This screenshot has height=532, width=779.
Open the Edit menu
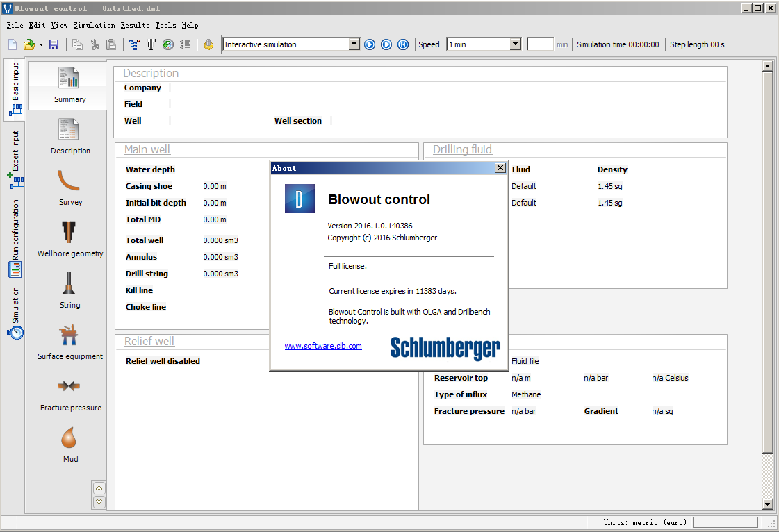coord(37,25)
